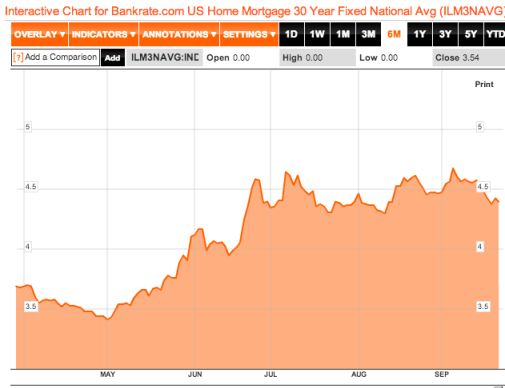This screenshot has width=505, height=388.
Task: Click the question mark help icon
Action: (x=18, y=57)
